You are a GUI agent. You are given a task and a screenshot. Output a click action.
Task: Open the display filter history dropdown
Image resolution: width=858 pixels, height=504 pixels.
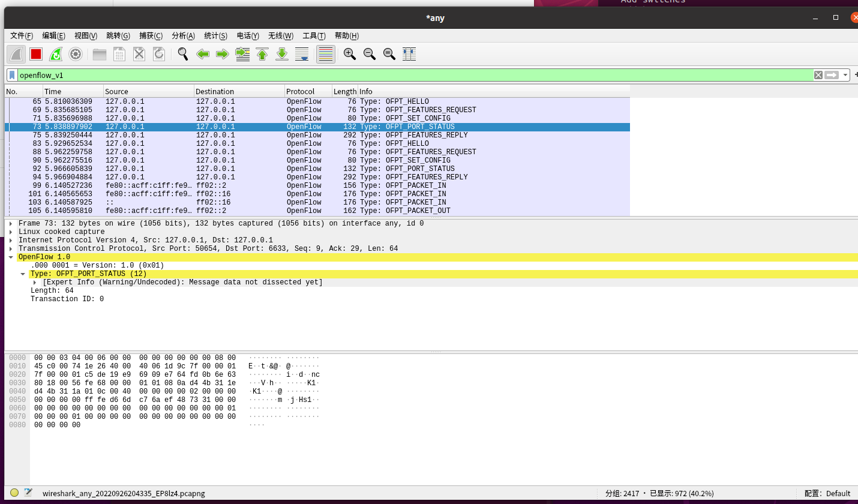(845, 75)
